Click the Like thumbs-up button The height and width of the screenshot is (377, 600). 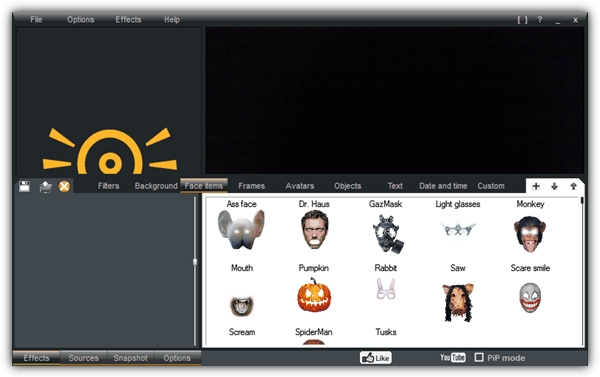pyautogui.click(x=375, y=358)
